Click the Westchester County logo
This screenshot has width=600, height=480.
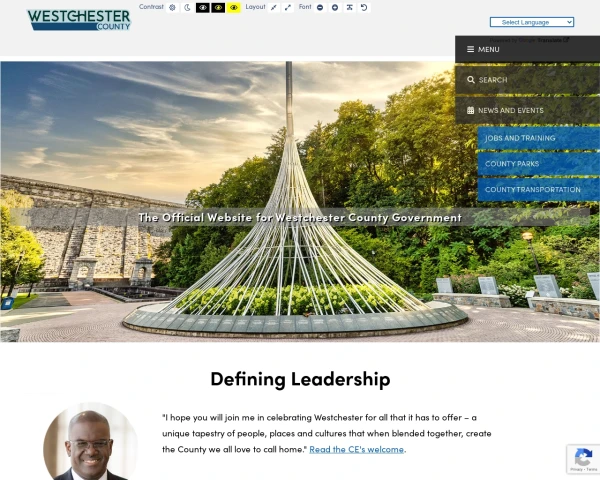[x=79, y=20]
